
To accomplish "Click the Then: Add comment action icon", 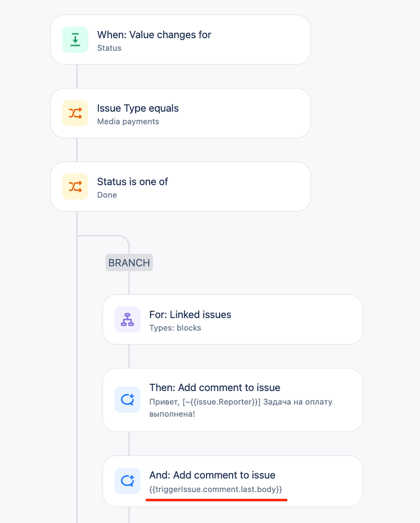I will pos(127,399).
